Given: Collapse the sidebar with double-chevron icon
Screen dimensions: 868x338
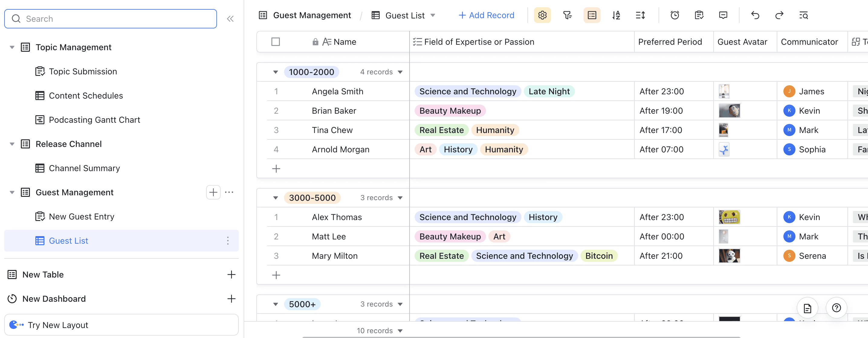Looking at the screenshot, I should tap(230, 19).
